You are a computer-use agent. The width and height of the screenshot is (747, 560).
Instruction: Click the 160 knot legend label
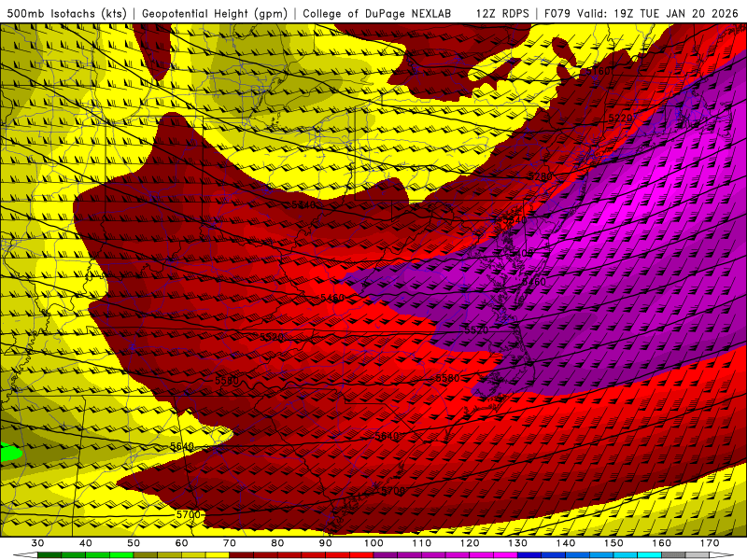[662, 543]
